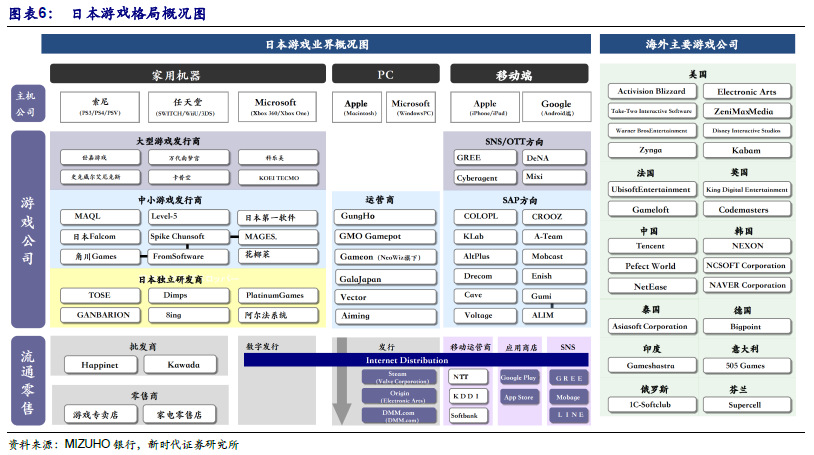Click the GMO Gamepot box
The width and height of the screenshot is (814, 455).
click(385, 237)
